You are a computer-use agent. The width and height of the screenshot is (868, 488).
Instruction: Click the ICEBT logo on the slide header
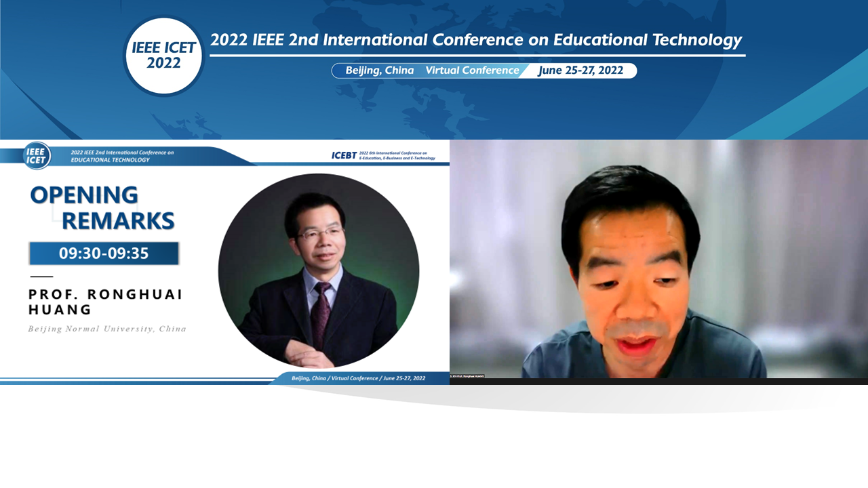click(344, 156)
